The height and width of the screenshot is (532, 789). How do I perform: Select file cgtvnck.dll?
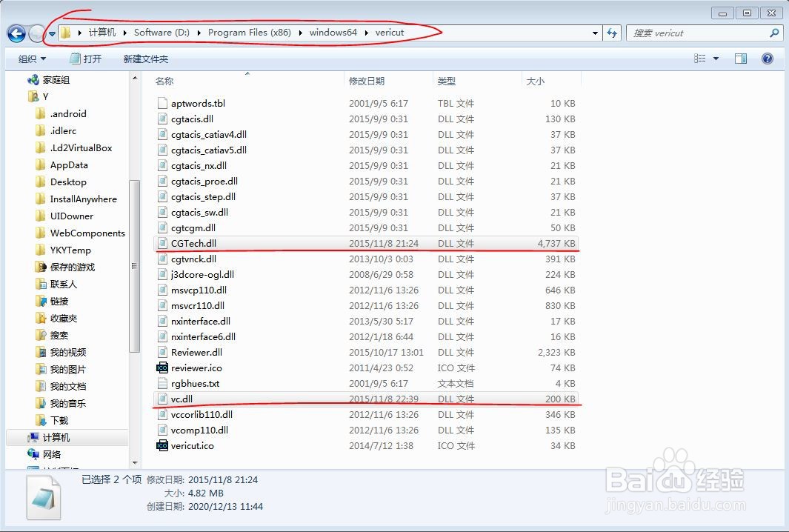193,259
